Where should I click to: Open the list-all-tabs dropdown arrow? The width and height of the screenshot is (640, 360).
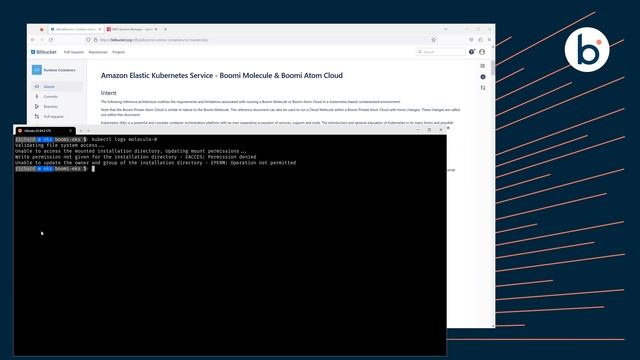446,29
